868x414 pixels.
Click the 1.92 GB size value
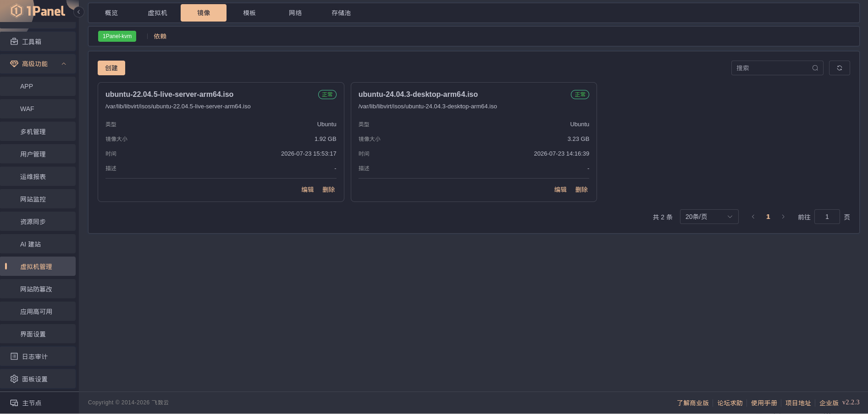(326, 139)
